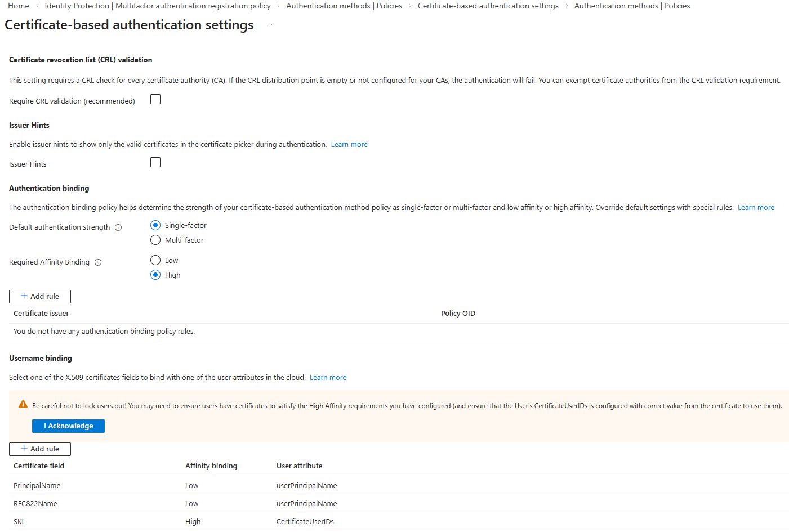The image size is (789, 532).
Task: Open Learn more link for Authentication binding
Action: [x=756, y=208]
